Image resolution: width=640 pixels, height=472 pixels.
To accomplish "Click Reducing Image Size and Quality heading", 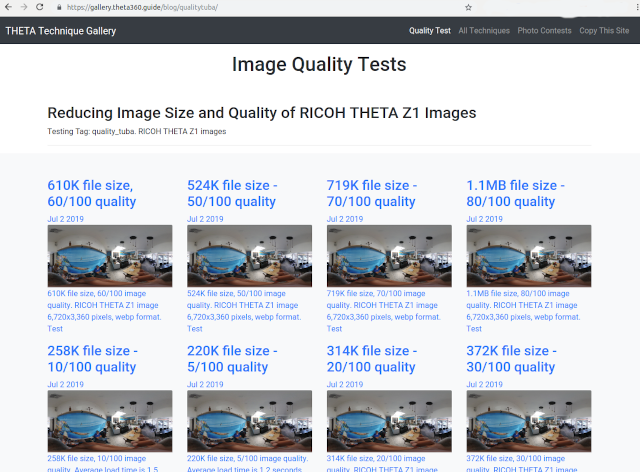I will (262, 113).
